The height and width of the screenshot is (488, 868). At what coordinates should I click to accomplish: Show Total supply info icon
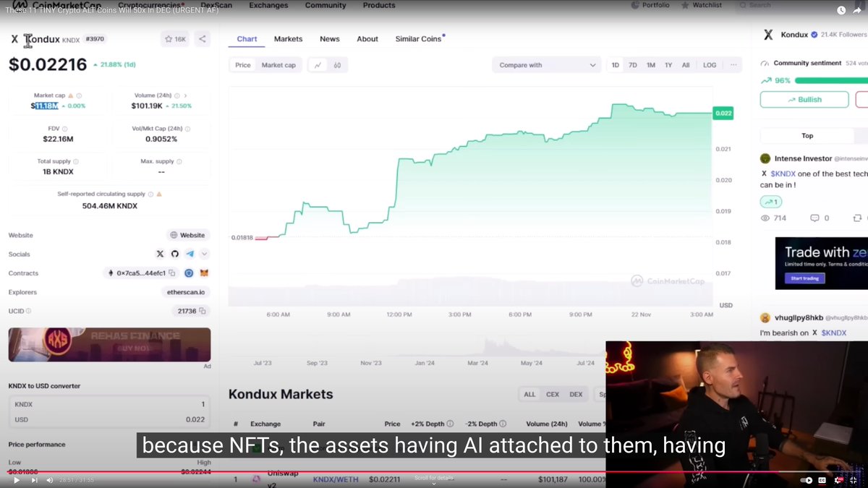click(x=76, y=161)
